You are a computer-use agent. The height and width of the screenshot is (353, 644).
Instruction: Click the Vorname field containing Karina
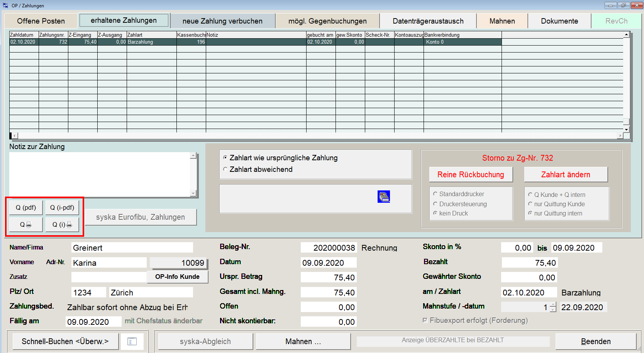point(109,263)
